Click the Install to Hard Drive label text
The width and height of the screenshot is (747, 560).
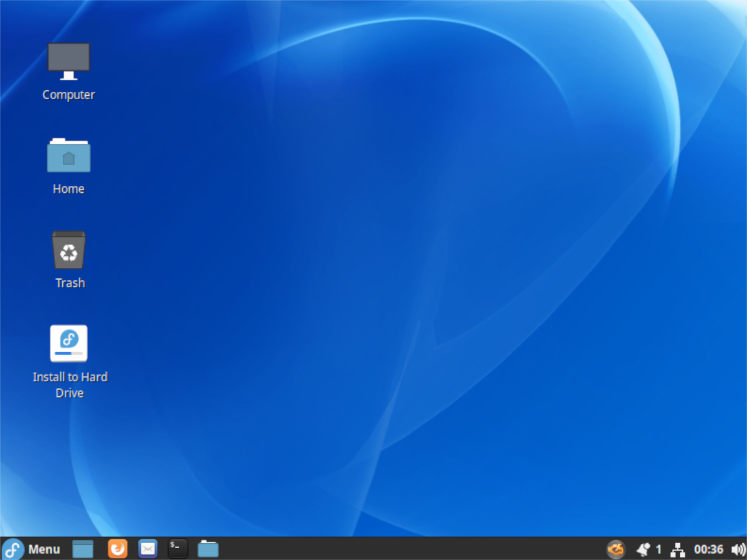(x=70, y=385)
